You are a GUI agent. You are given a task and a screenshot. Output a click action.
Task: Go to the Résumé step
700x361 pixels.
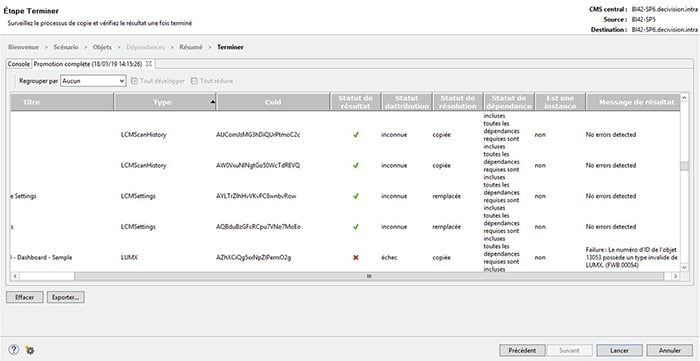click(x=191, y=47)
